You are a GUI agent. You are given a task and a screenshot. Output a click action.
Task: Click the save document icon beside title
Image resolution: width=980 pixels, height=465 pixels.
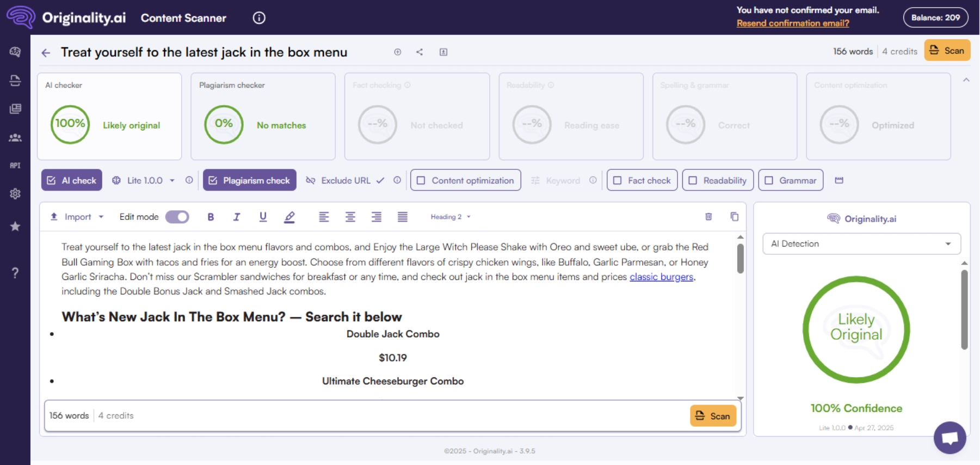(443, 52)
